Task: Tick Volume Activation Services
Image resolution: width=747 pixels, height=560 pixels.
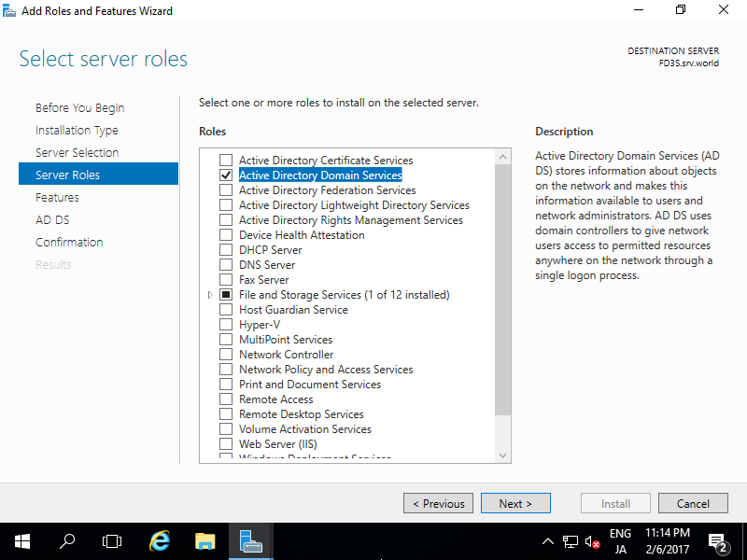Action: tap(226, 428)
